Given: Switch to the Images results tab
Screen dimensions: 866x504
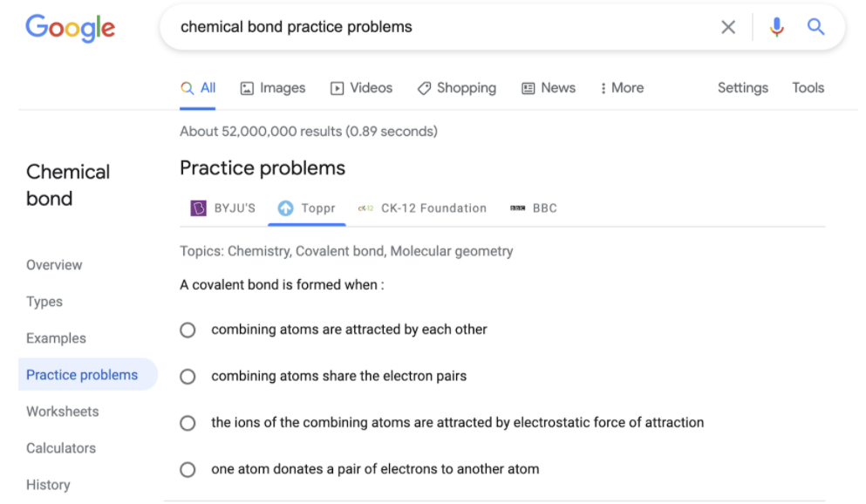Looking at the screenshot, I should coord(273,88).
